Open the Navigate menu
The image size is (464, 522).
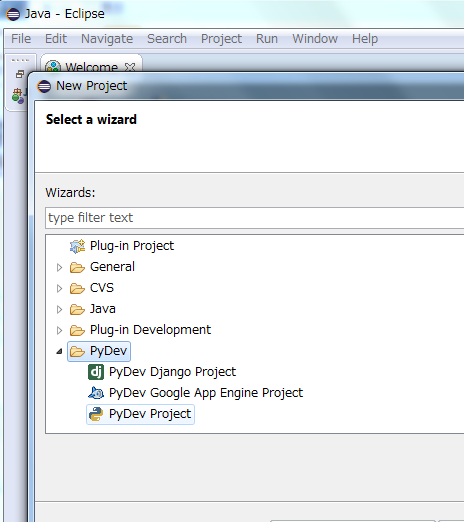107,39
